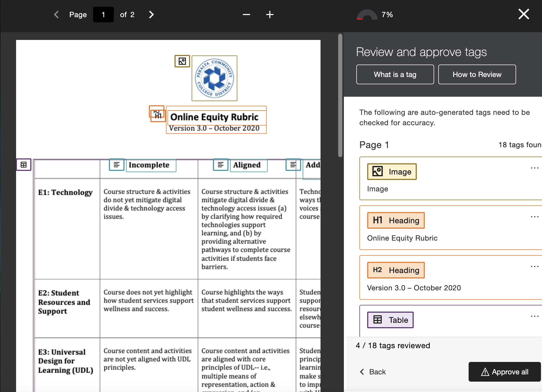Open the 'What is a tag' help
Screen dimensions: 542x392
click(395, 74)
